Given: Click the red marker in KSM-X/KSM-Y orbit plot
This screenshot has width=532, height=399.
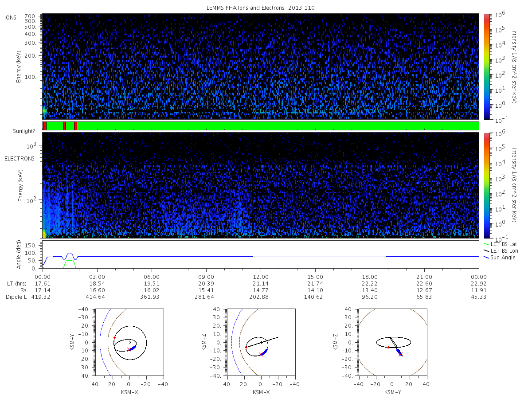Looking at the screenshot, I should point(114,337).
